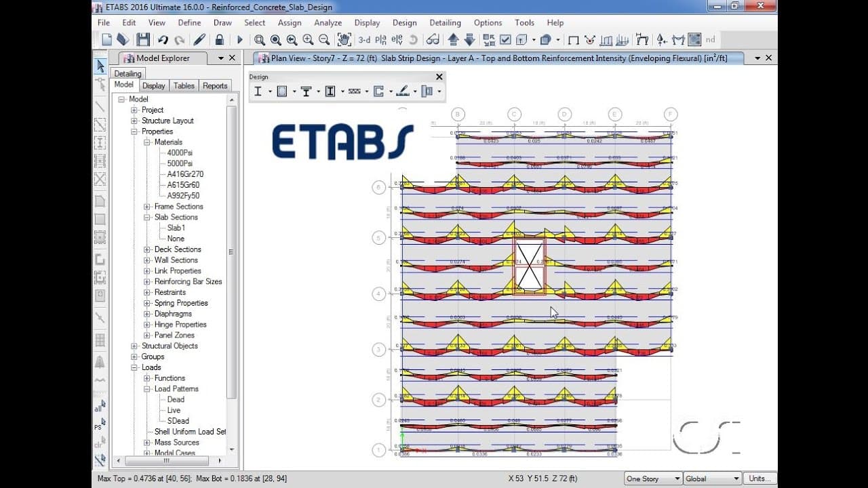Select the A615Gr60 material
This screenshot has height=488, width=868.
click(x=183, y=185)
